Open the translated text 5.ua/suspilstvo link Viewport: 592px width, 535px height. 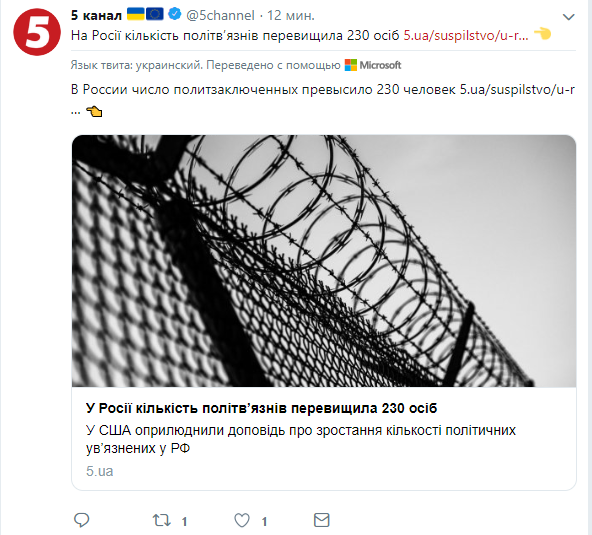point(517,89)
